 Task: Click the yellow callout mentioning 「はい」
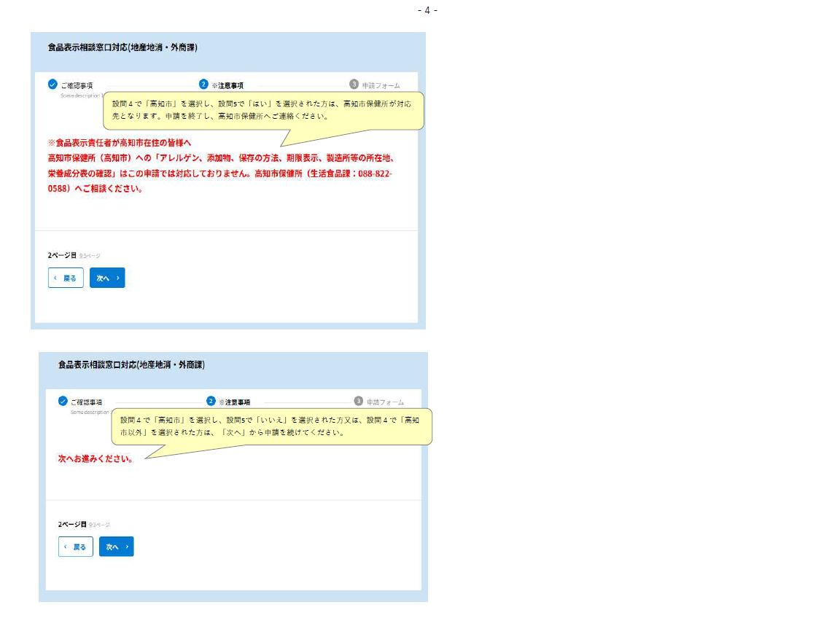(x=262, y=110)
